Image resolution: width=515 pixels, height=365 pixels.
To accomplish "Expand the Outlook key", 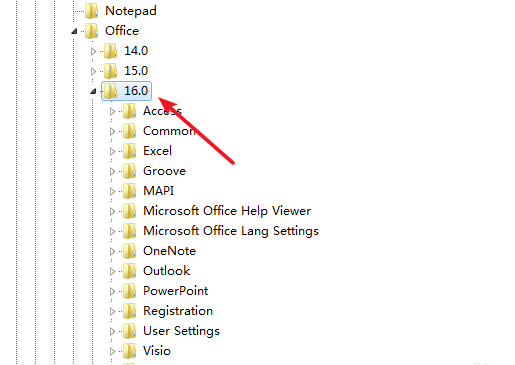I will (112, 271).
